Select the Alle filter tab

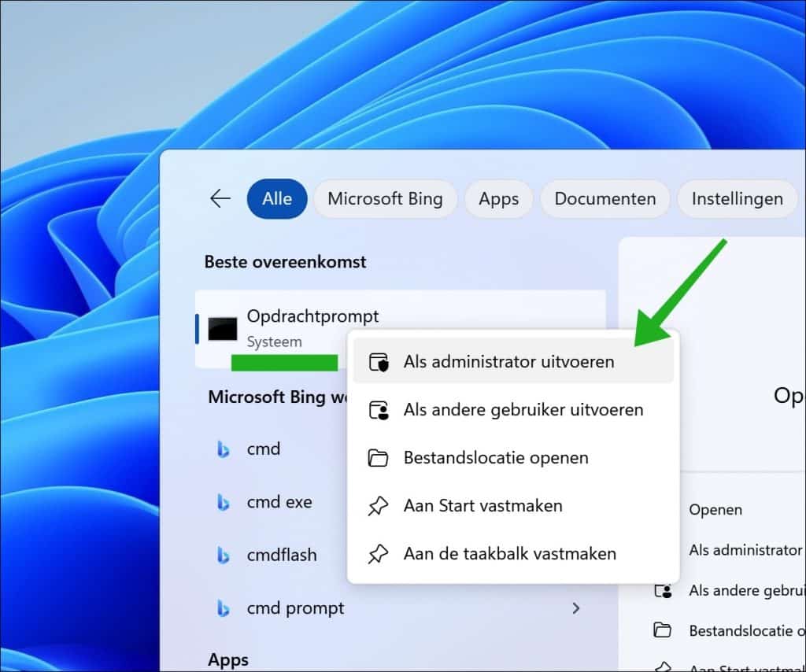(x=277, y=198)
